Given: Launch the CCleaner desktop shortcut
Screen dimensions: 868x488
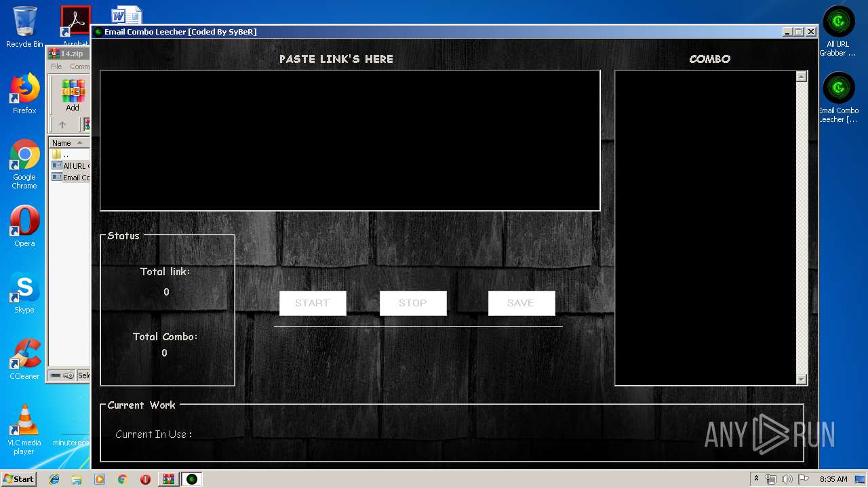Looking at the screenshot, I should (x=24, y=359).
